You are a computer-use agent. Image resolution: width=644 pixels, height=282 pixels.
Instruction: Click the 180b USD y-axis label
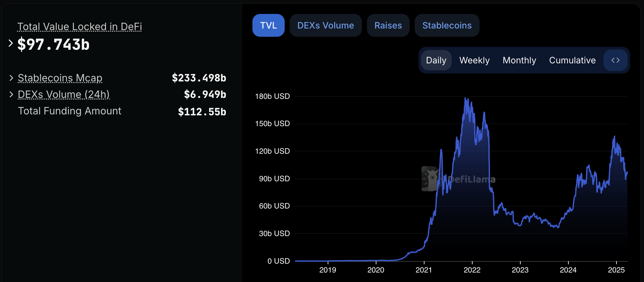(x=272, y=96)
